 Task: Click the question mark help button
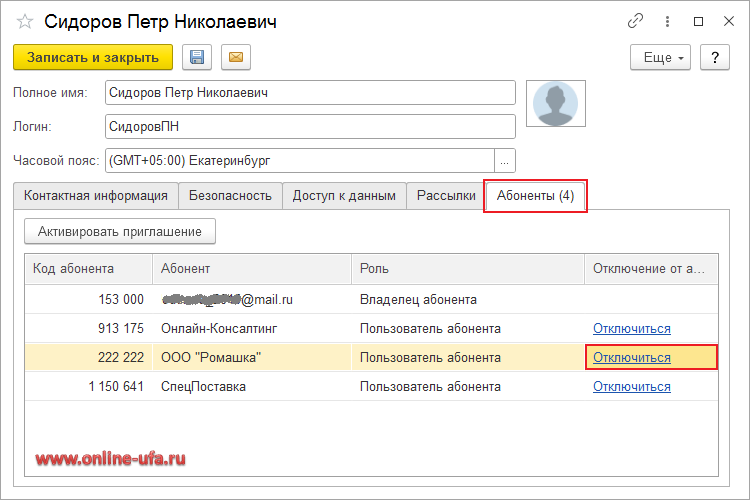(x=714, y=58)
